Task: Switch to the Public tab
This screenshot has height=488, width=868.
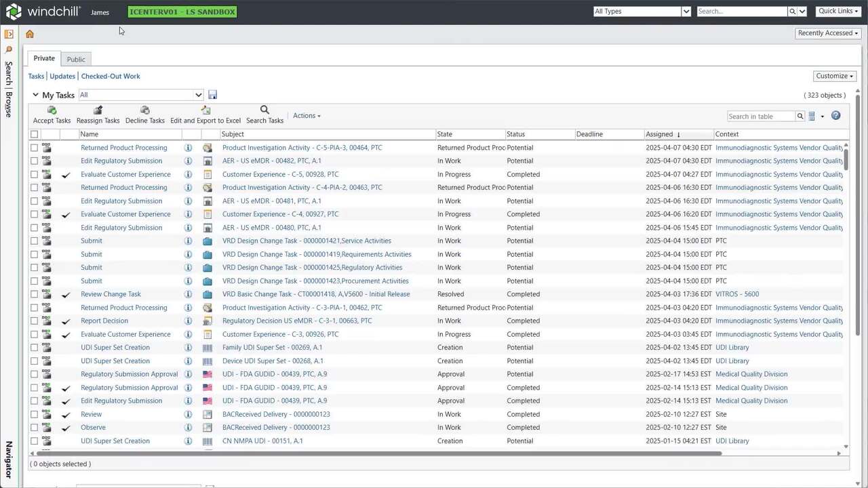Action: [76, 60]
